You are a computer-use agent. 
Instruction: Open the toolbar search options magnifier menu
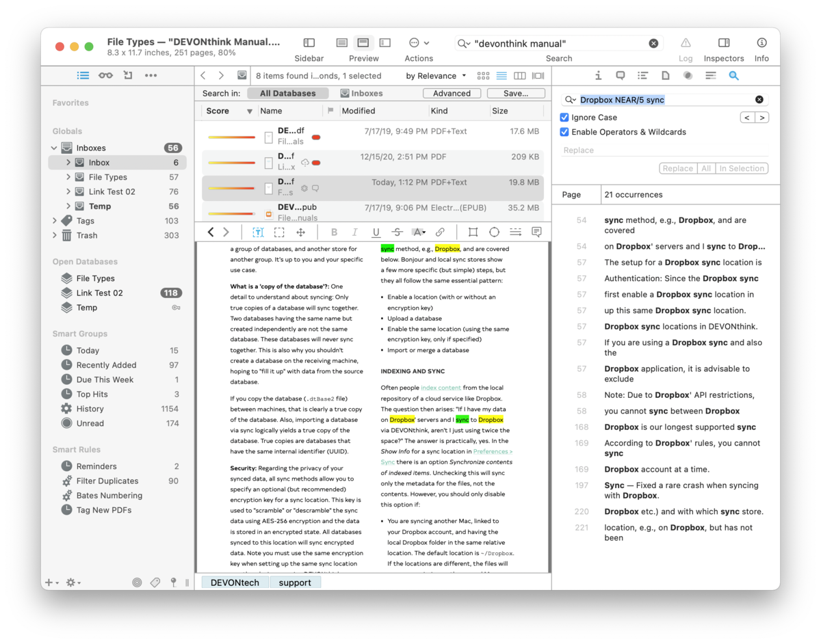(x=464, y=44)
